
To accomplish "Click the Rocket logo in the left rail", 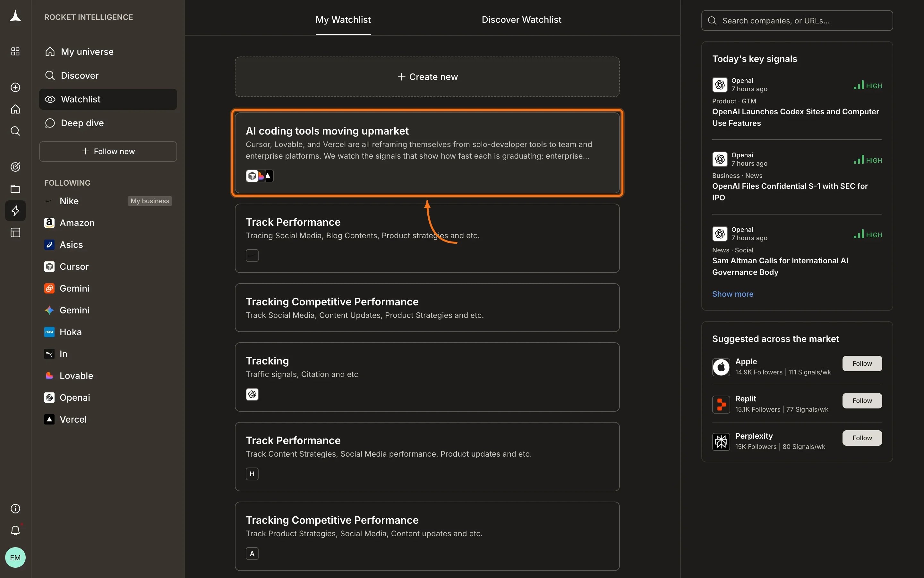I will click(x=15, y=16).
